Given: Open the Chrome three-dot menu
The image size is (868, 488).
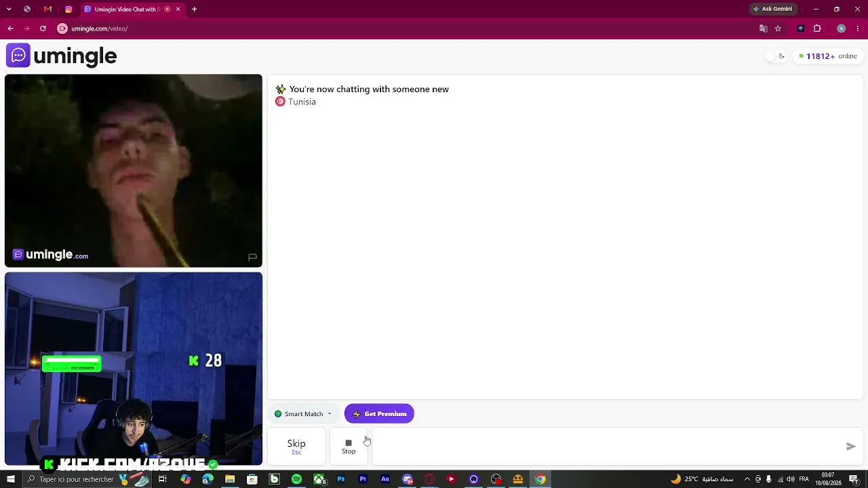Looking at the screenshot, I should (858, 28).
